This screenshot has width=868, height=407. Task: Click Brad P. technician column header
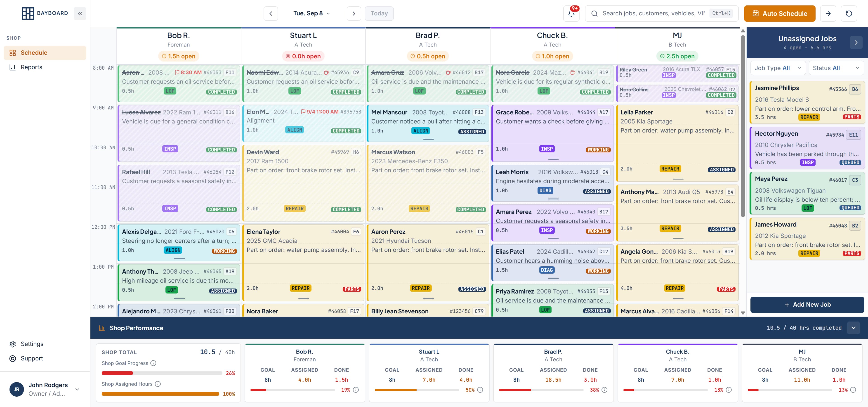coord(428,45)
